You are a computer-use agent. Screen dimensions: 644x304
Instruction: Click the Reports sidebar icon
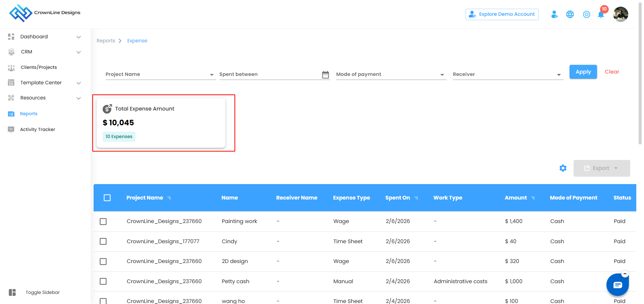pos(11,114)
